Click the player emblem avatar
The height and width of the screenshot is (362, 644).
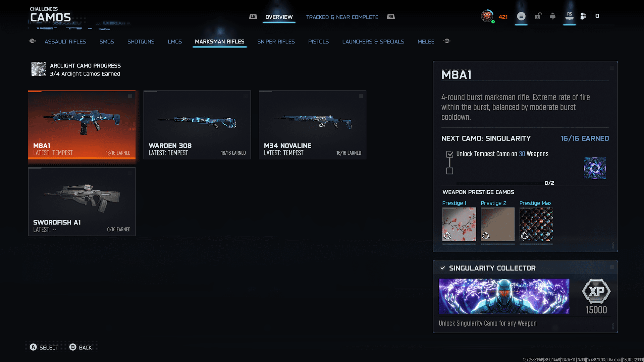487,16
